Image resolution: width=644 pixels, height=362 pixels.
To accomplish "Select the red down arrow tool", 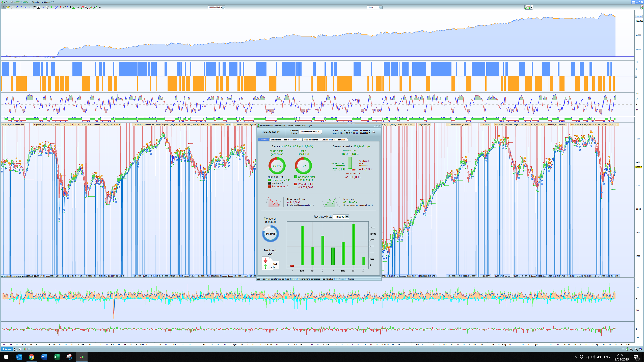I will pos(61,7).
